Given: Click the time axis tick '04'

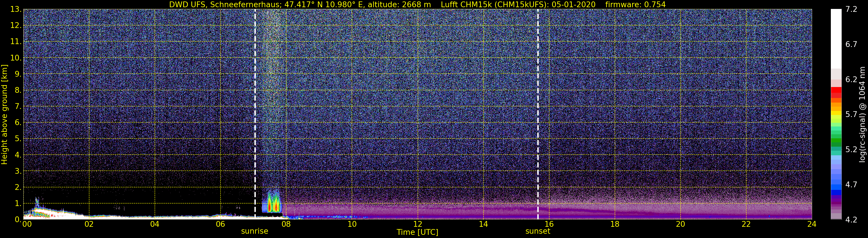Looking at the screenshot, I should [x=155, y=224].
